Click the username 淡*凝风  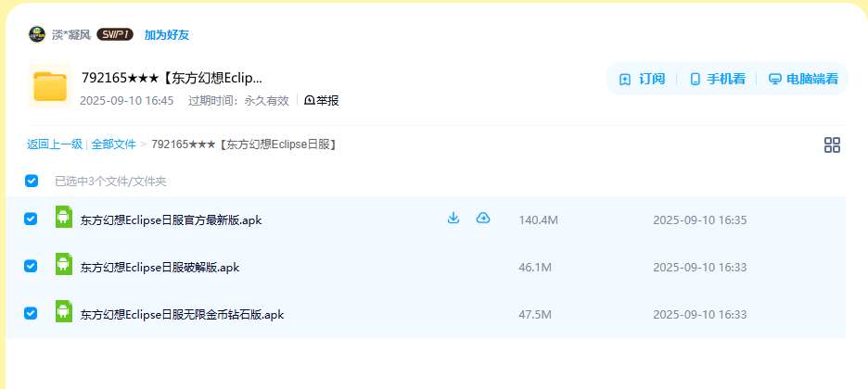tap(71, 35)
